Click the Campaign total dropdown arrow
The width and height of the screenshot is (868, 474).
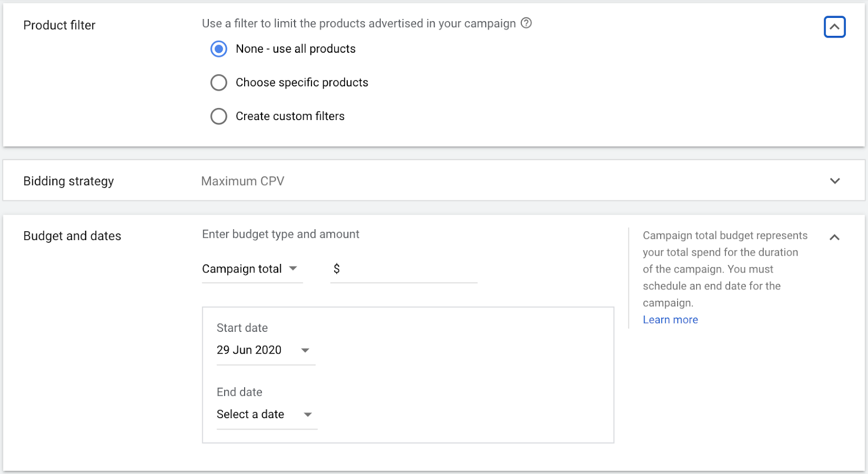293,268
